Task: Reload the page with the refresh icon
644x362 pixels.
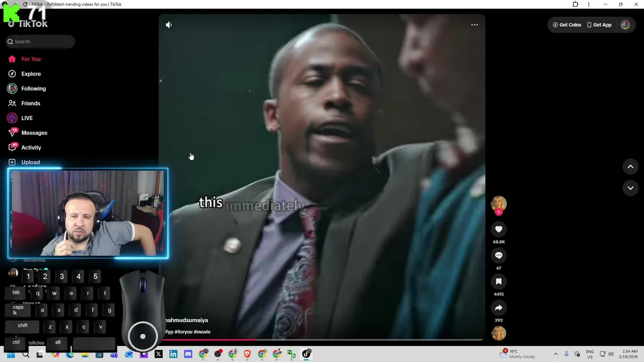Action: [x=25, y=5]
